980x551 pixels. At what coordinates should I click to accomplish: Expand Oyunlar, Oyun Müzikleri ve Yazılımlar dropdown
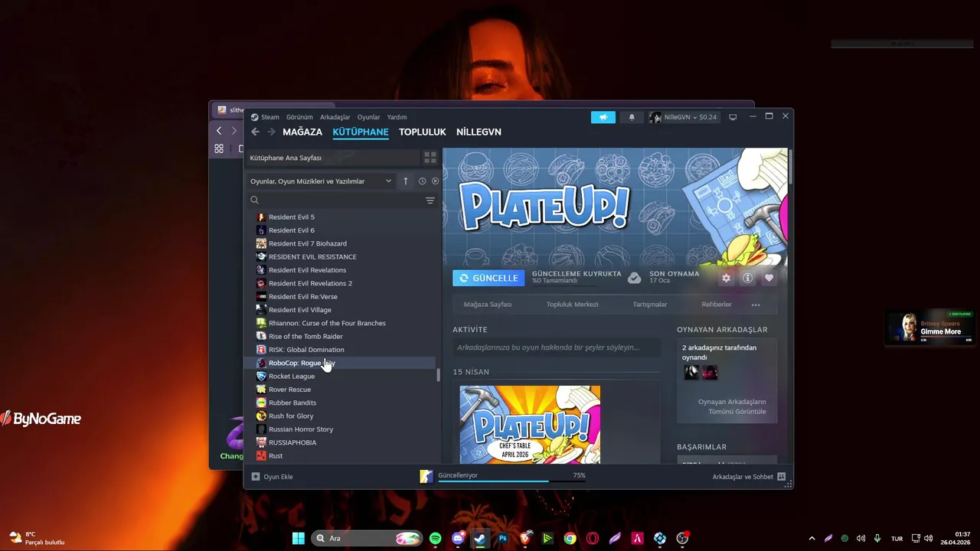pyautogui.click(x=321, y=181)
